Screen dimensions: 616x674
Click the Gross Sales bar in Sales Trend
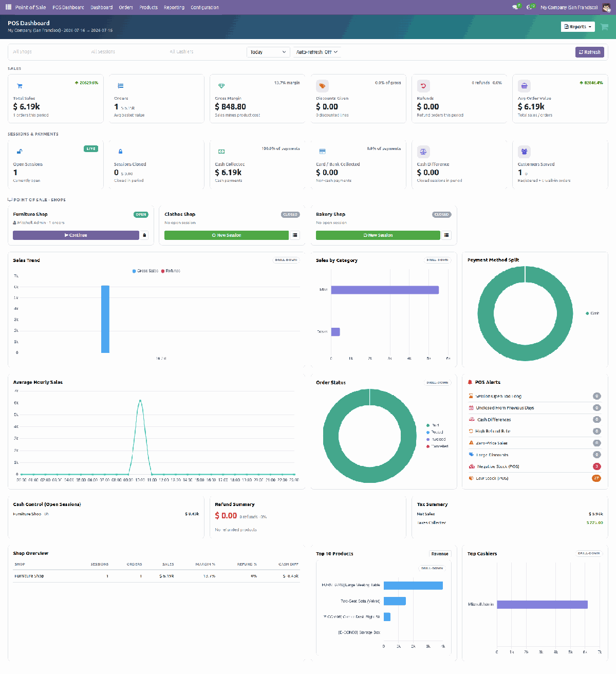point(105,319)
